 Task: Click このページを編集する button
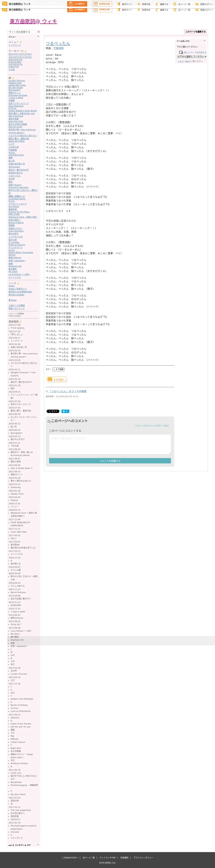[x=195, y=32]
